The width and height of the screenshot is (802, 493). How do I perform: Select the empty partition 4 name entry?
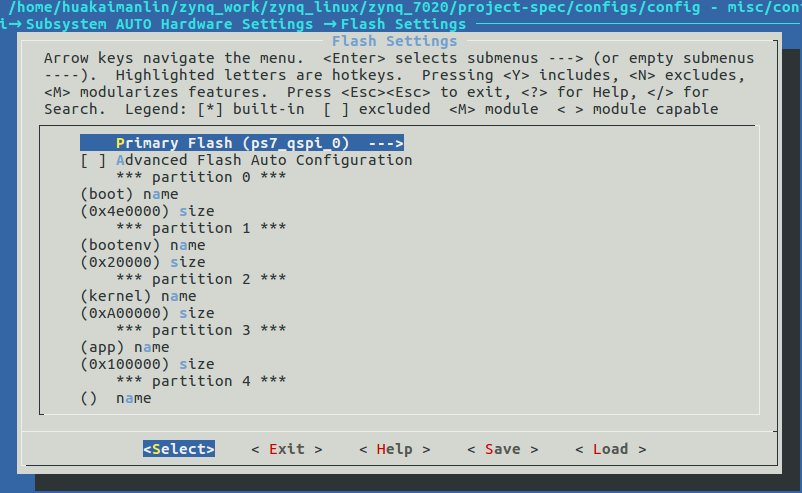[x=116, y=398]
